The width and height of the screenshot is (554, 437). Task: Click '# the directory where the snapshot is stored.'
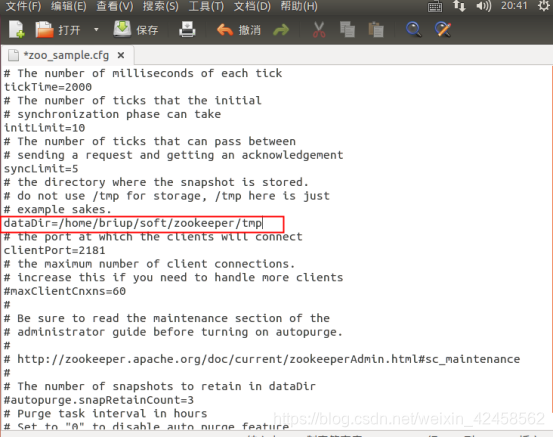pos(156,182)
